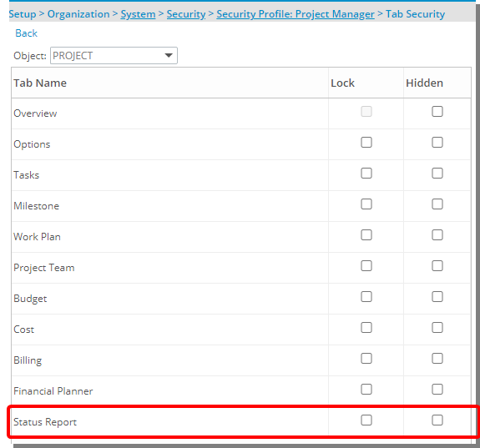Open Security Profile: Project Manager breadcrumb
This screenshot has width=480, height=448.
click(x=296, y=14)
